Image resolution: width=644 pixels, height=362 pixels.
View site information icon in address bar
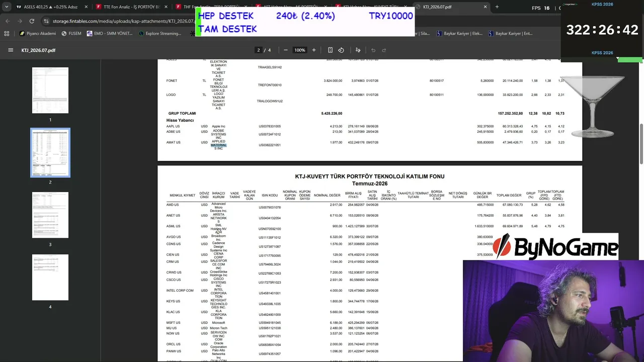(x=47, y=21)
